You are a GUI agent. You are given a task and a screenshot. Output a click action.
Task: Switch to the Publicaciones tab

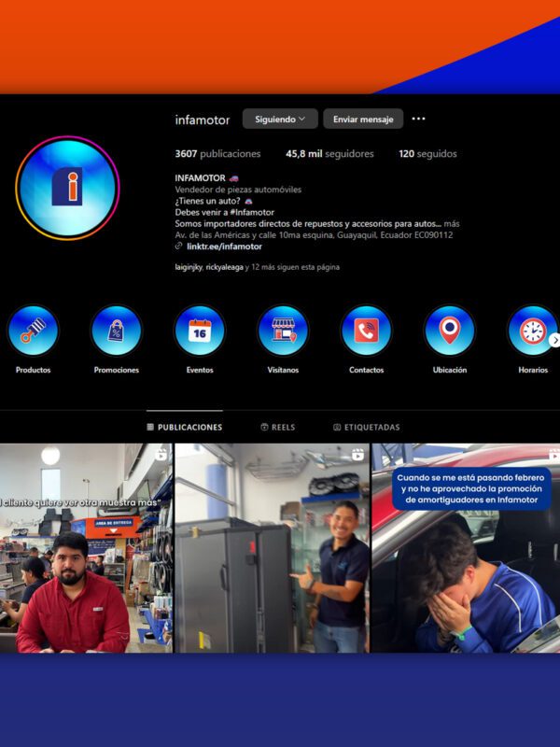[x=185, y=427]
